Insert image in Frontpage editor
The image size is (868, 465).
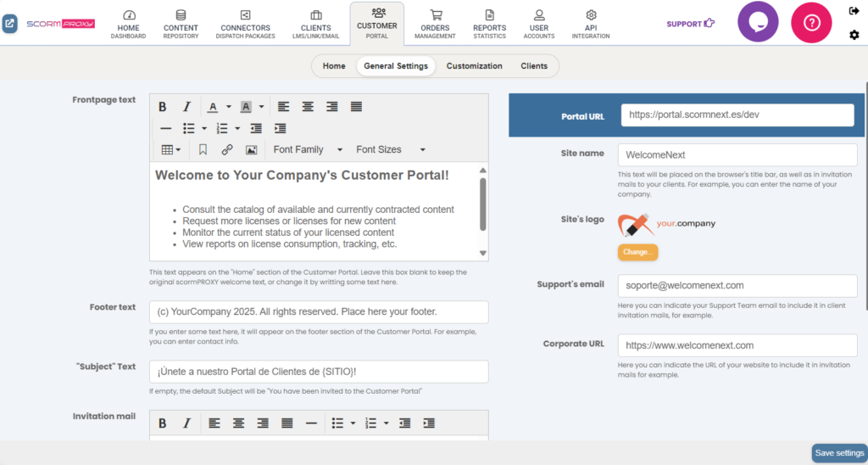coord(251,149)
